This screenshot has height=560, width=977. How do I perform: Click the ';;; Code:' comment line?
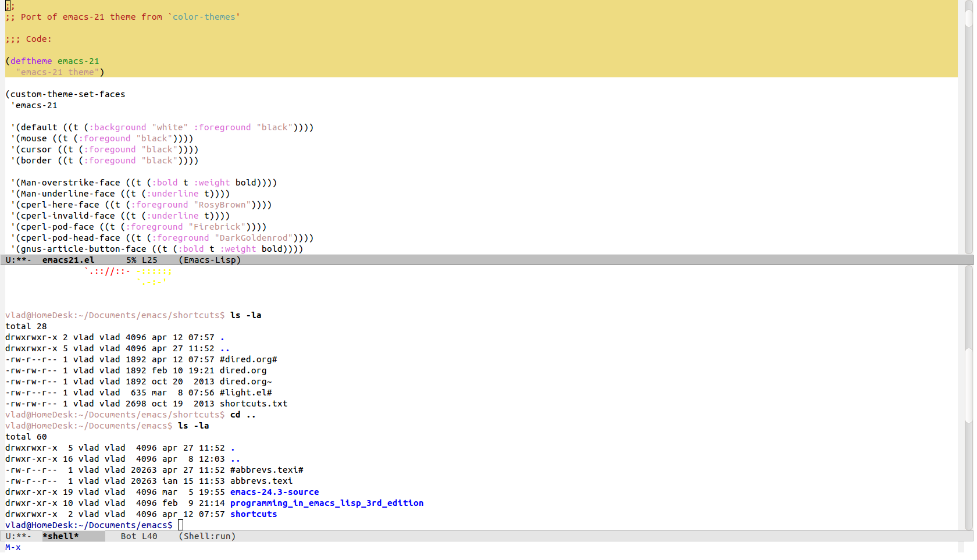coord(28,39)
